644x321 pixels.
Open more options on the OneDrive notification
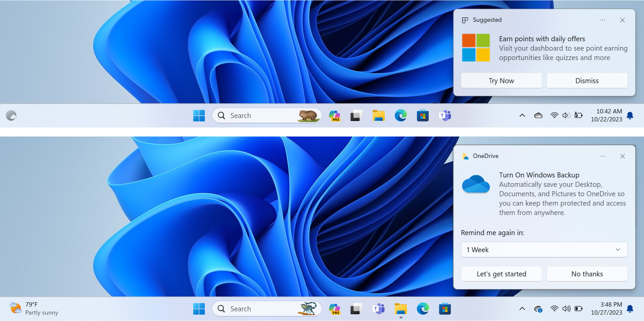(x=602, y=156)
